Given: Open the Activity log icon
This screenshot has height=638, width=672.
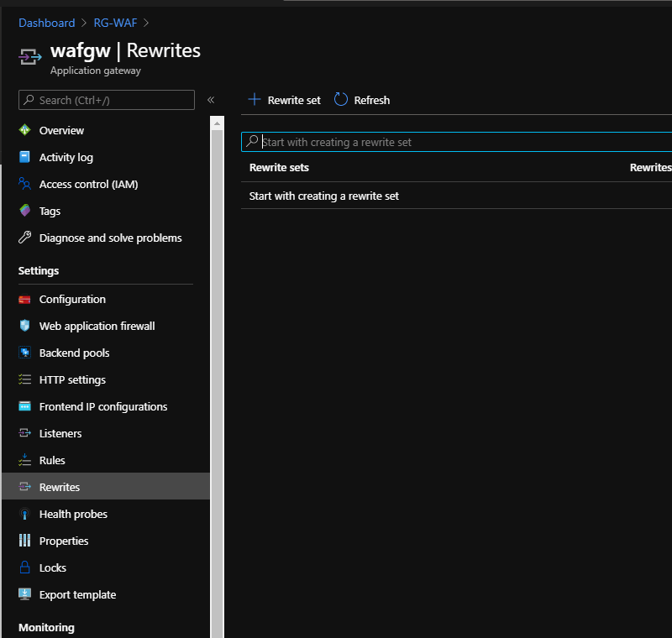Looking at the screenshot, I should [x=24, y=157].
